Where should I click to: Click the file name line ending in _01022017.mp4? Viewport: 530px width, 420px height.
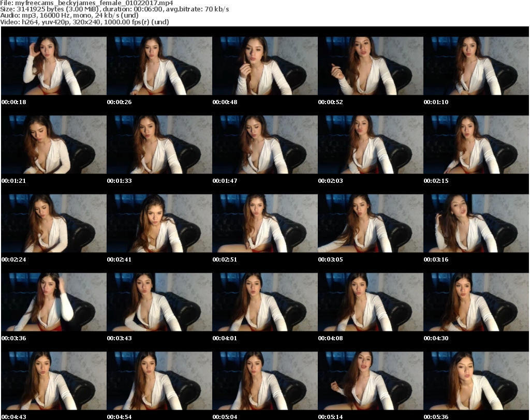pos(86,3)
